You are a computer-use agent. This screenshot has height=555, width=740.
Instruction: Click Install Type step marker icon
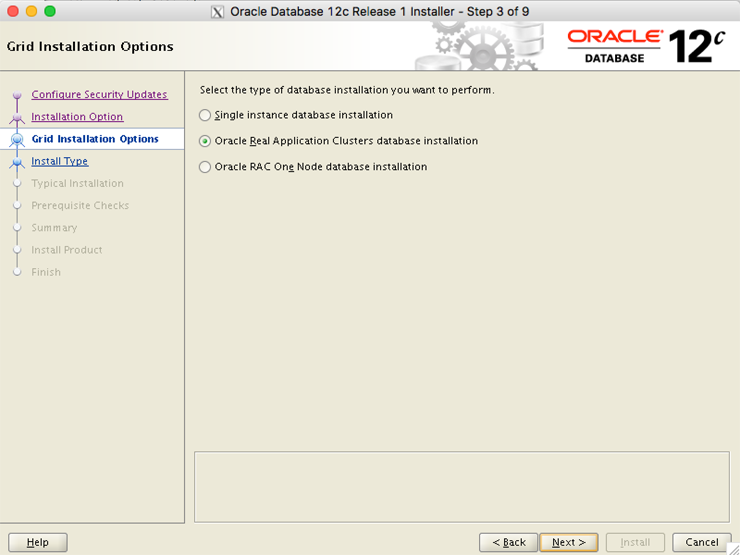[17, 162]
